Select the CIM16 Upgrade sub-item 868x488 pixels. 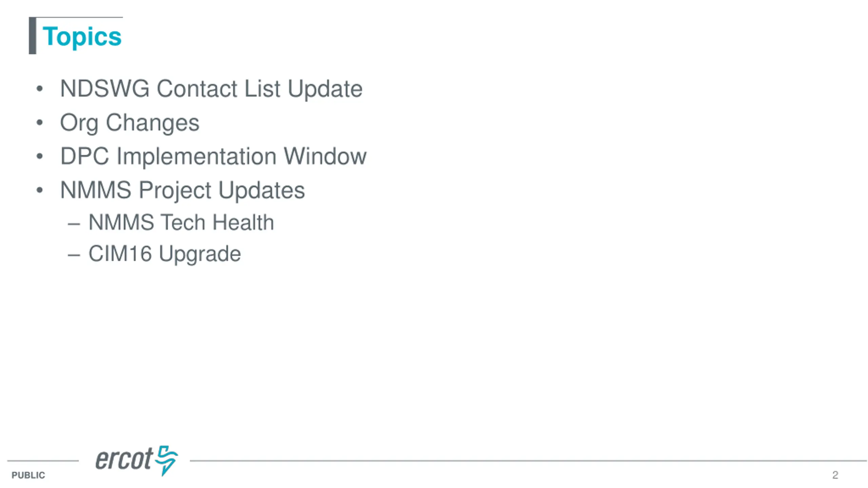pos(164,254)
